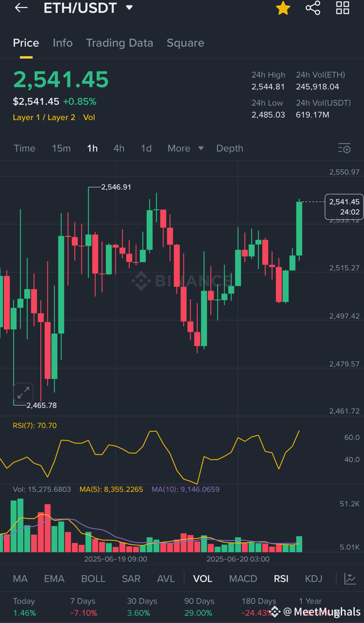This screenshot has width=364, height=623.
Task: Toggle the MA indicator
Action: [x=20, y=579]
